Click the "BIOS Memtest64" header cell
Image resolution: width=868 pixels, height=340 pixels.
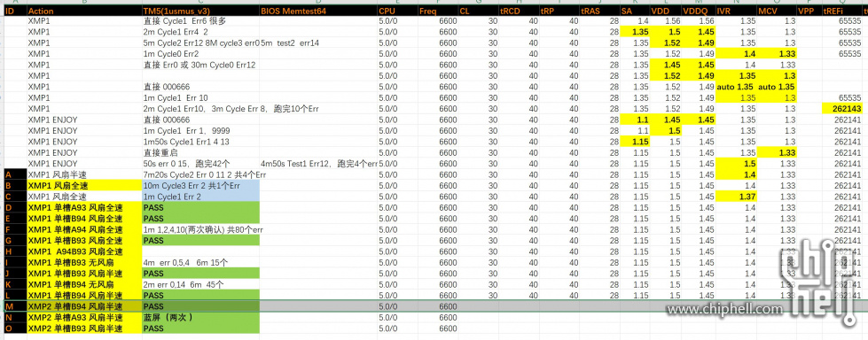(x=317, y=11)
